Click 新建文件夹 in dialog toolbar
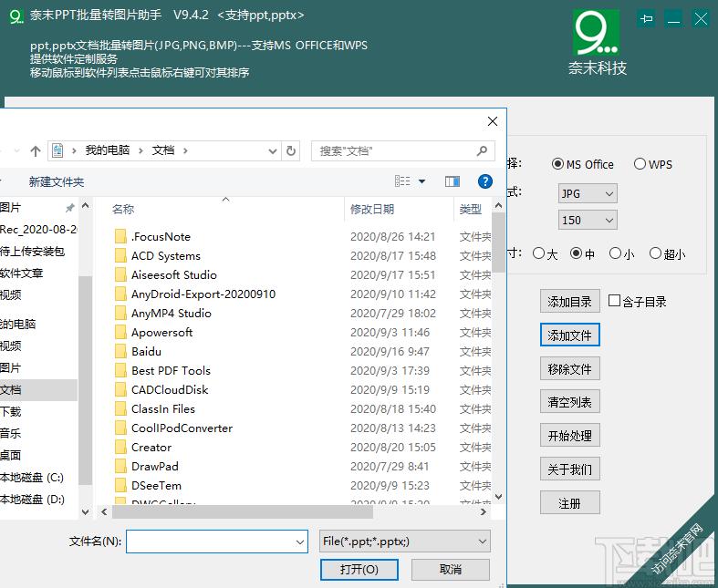The height and width of the screenshot is (588, 718). coord(57,181)
